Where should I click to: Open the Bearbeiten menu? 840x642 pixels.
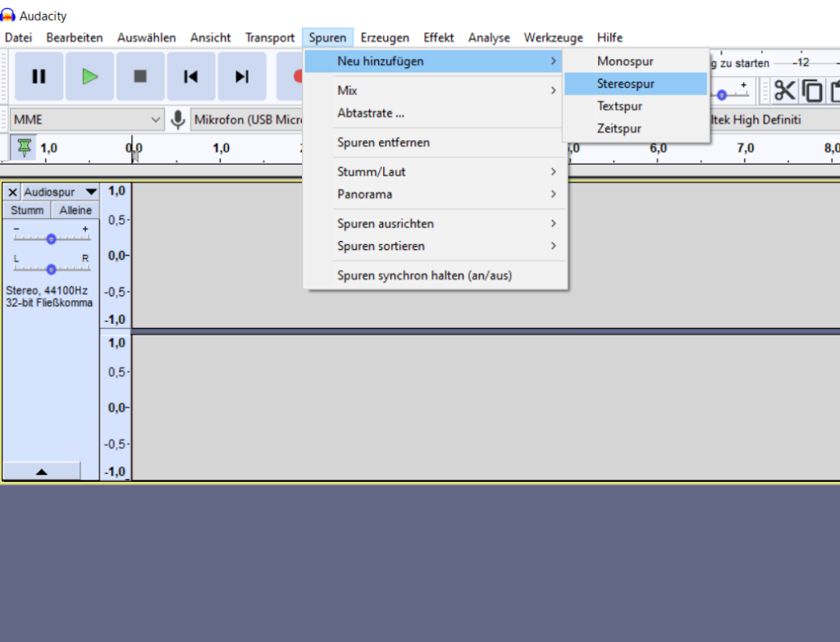tap(75, 38)
